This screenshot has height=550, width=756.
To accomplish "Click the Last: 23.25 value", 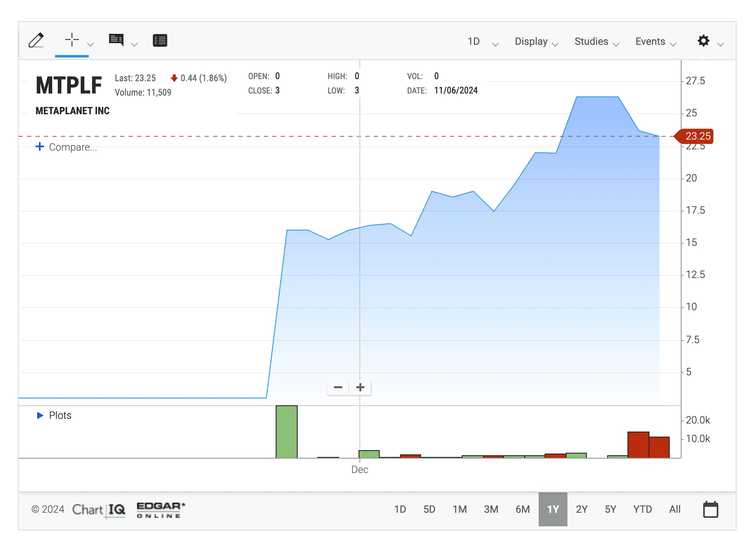I will point(135,78).
